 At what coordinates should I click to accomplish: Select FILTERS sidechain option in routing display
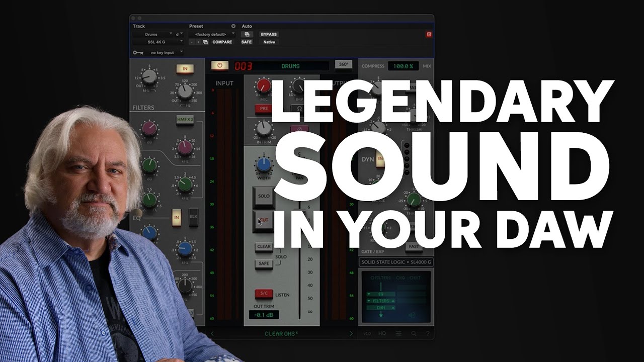click(381, 278)
